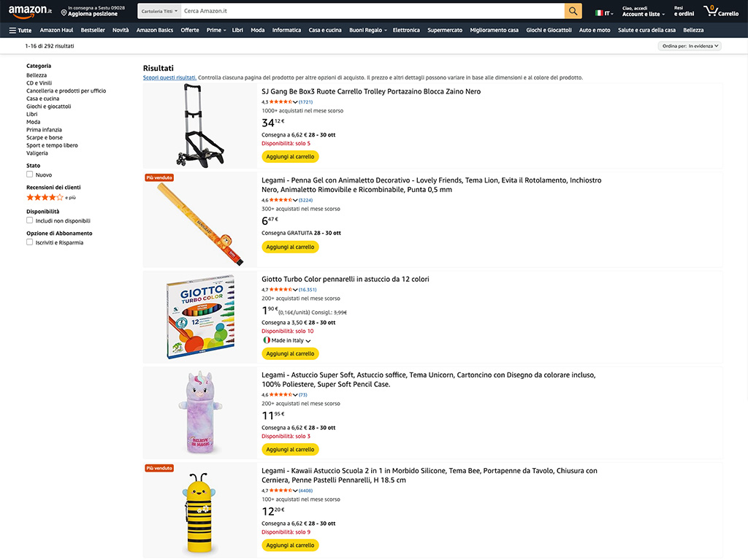Image resolution: width=748 pixels, height=560 pixels.
Task: Open the Supermercato navigation item
Action: (444, 30)
